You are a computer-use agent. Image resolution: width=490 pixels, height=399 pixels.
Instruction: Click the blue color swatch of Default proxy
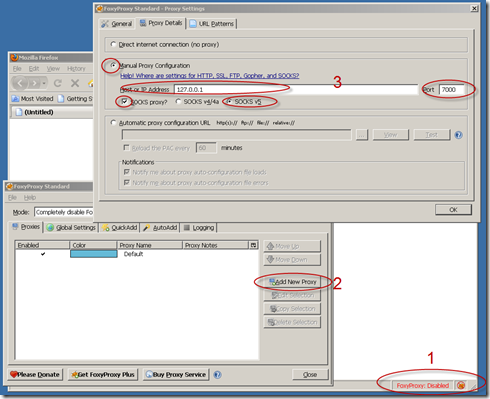(94, 254)
